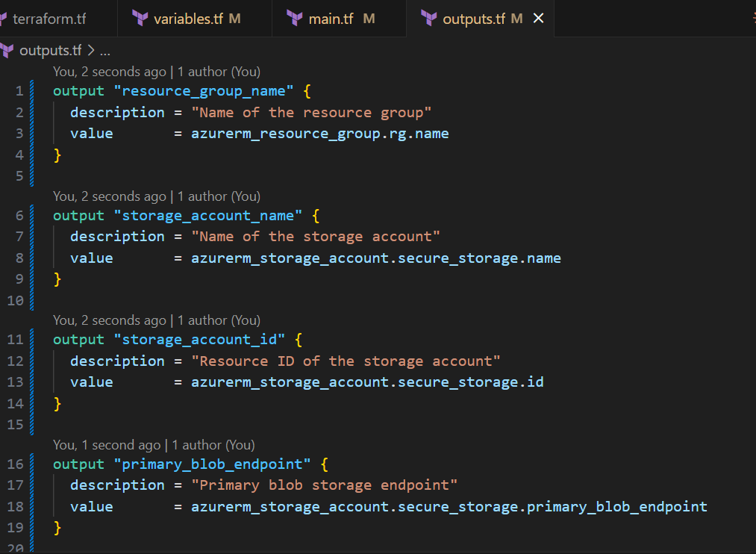Image resolution: width=756 pixels, height=554 pixels.
Task: Click the git change bar beside line 6
Action: pyautogui.click(x=31, y=215)
